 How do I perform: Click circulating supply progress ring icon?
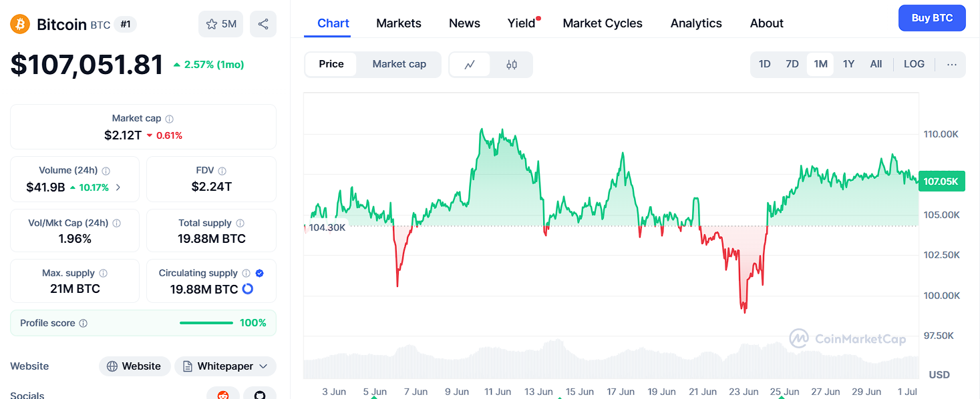[247, 289]
